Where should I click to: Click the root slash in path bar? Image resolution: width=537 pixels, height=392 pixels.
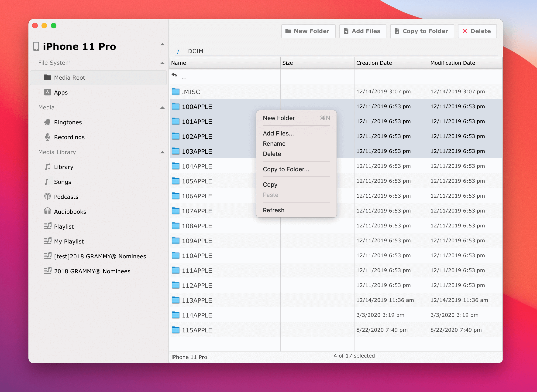coord(178,51)
